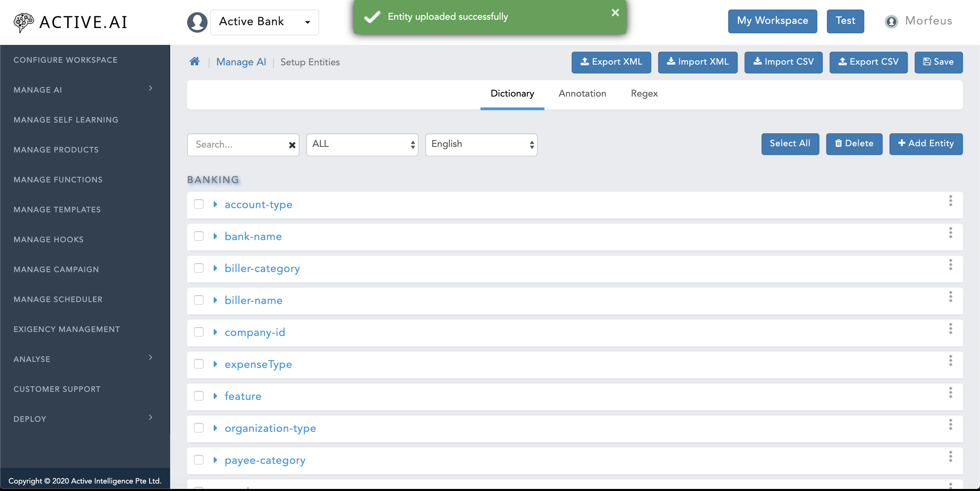
Task: Tick the expenseType checkbox
Action: pyautogui.click(x=199, y=364)
